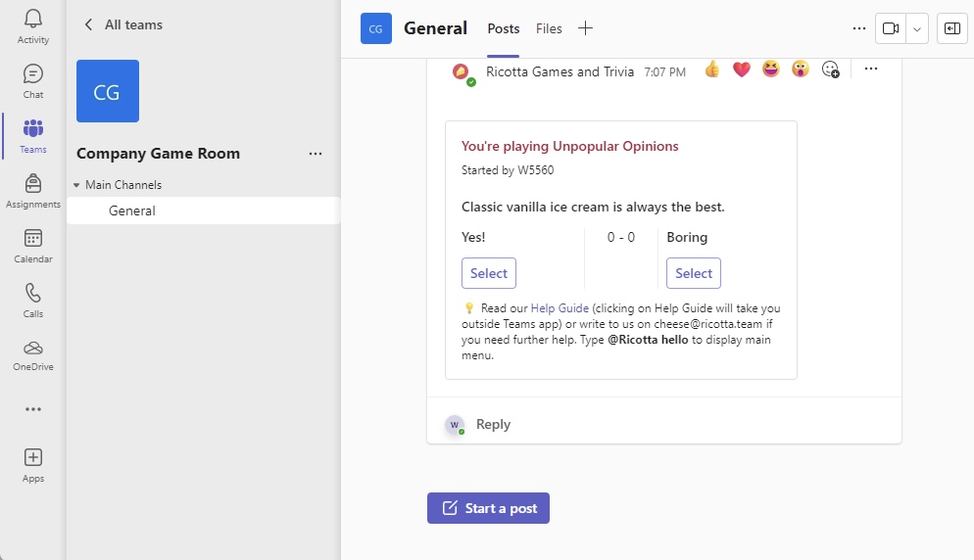Open Calls in the sidebar
The width and height of the screenshot is (974, 560).
click(x=33, y=301)
